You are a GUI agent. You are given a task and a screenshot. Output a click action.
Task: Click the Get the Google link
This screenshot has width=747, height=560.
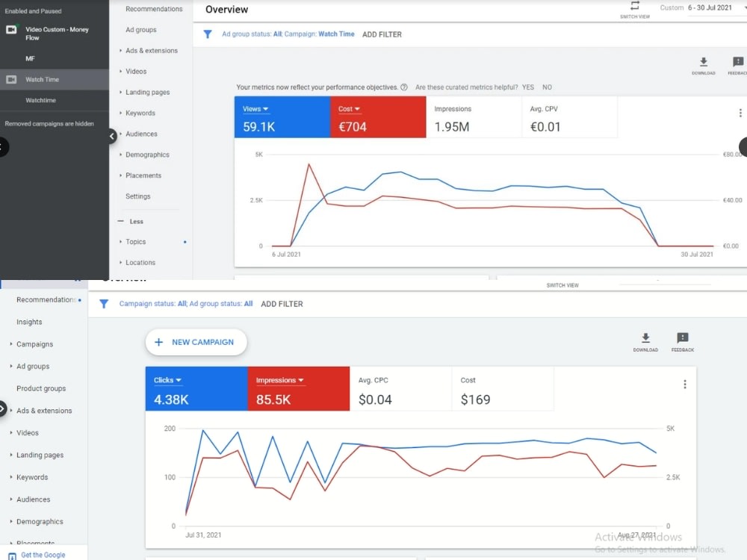[43, 555]
